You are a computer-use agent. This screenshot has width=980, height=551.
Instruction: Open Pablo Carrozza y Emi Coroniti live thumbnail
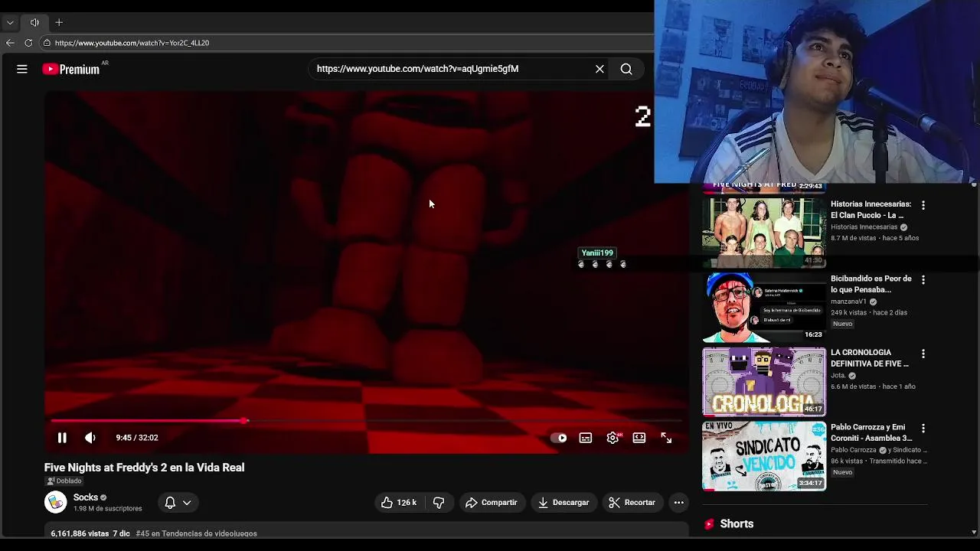764,455
